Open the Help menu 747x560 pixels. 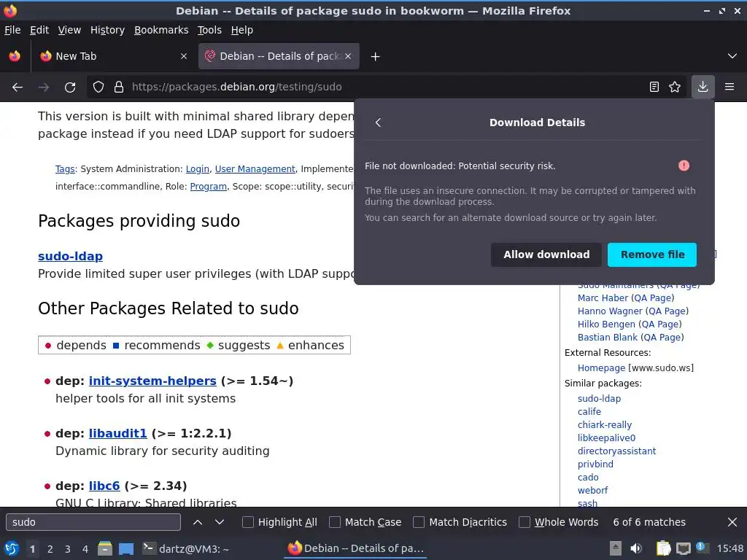pyautogui.click(x=242, y=30)
